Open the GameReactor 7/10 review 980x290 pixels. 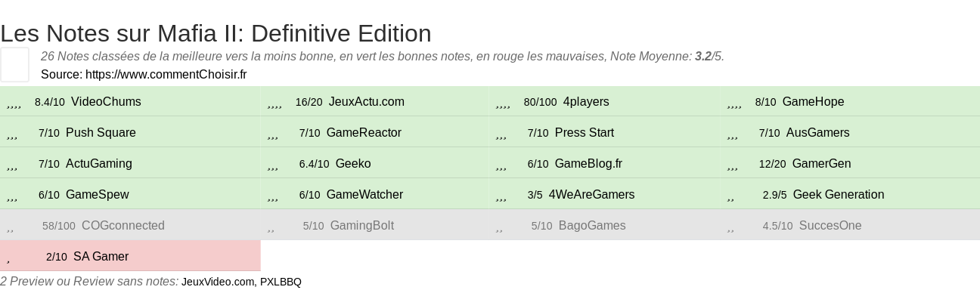point(376,133)
